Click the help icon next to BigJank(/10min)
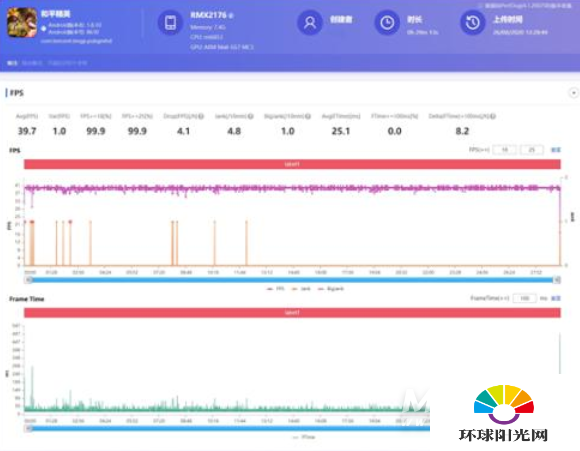Viewport: 580px width, 451px height. click(x=308, y=116)
